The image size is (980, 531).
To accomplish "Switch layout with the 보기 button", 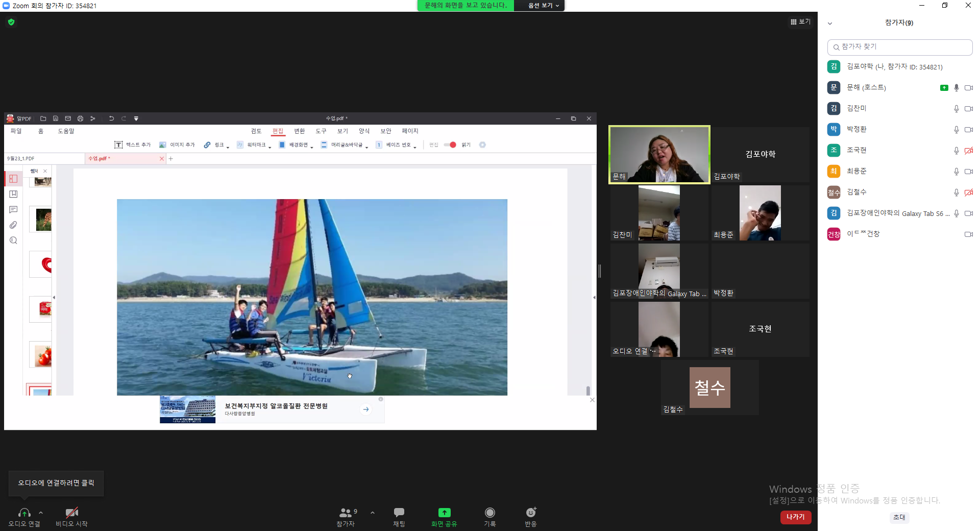I will coord(800,21).
